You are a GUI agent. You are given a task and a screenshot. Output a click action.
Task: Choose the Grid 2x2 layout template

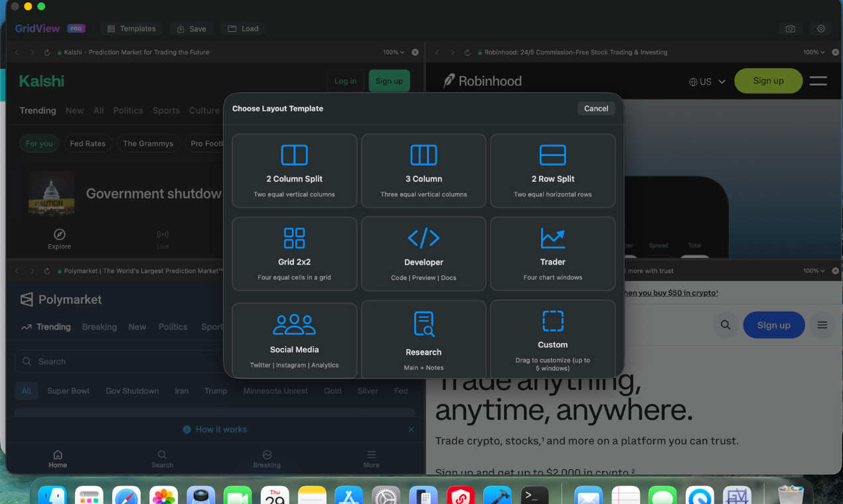coord(294,253)
